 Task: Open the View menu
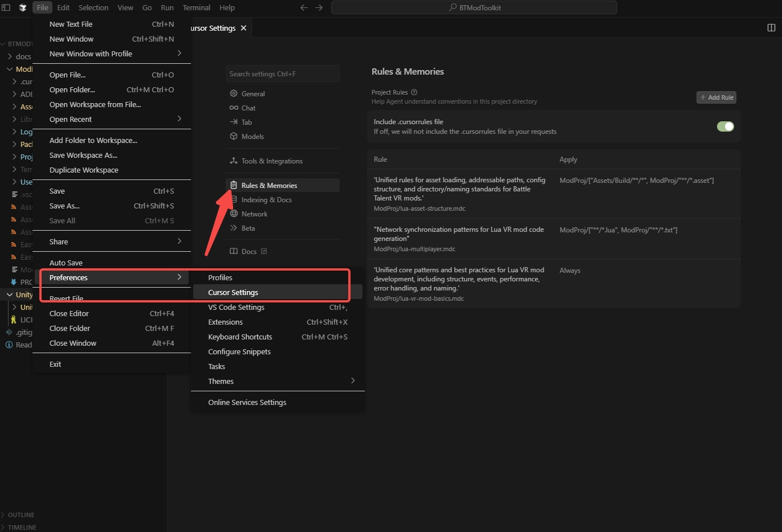[125, 7]
